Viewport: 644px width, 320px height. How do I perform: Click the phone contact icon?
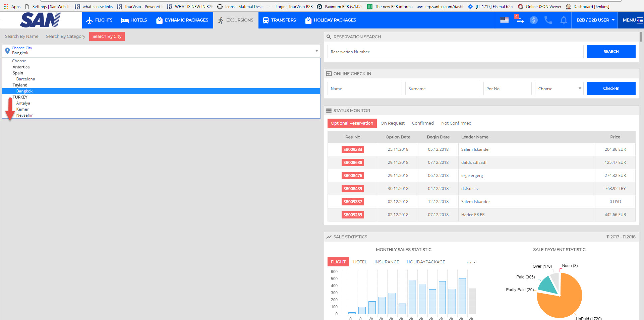tap(548, 20)
